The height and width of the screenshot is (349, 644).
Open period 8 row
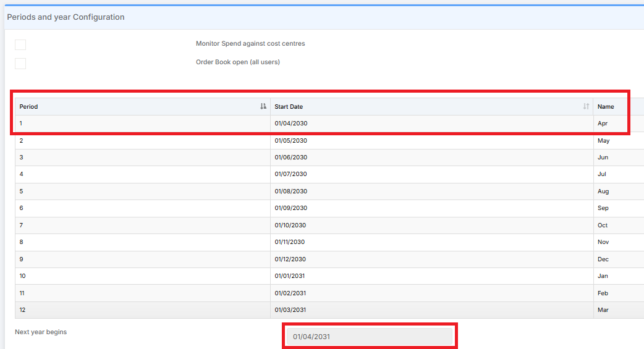[x=21, y=242]
